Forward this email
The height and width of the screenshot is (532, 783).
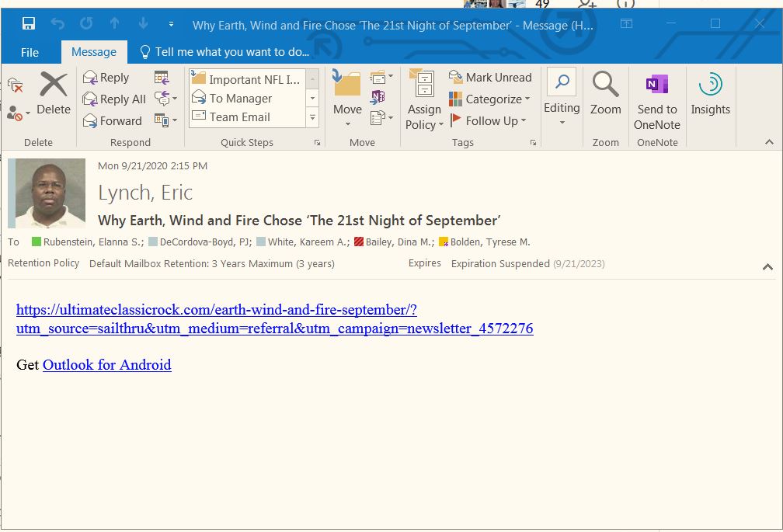pos(113,121)
